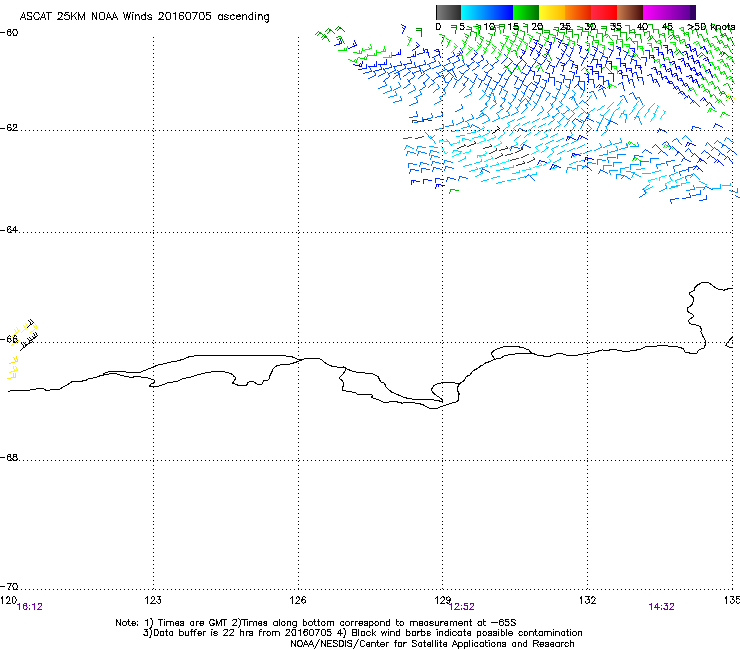Select the title 'ASCAT 25KM NOAA Winds 20160705 ascending'
Image resolution: width=740 pixels, height=650 pixels.
[x=144, y=16]
